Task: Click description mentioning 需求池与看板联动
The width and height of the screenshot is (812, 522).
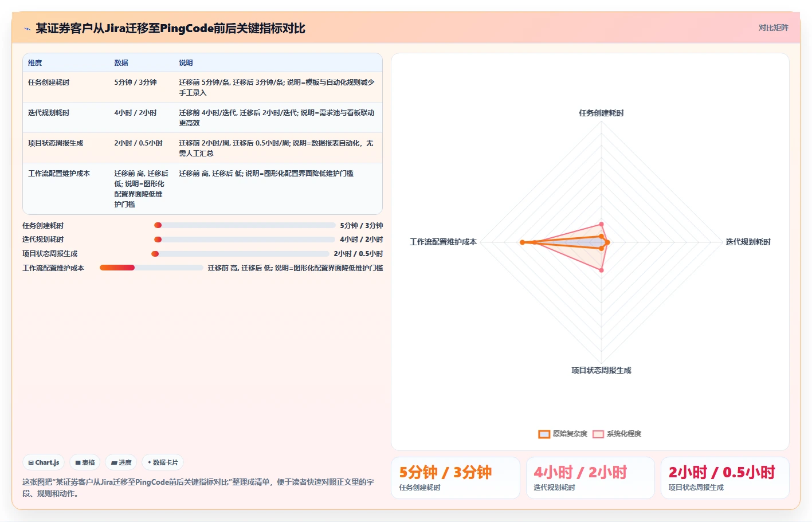Action: [277, 118]
